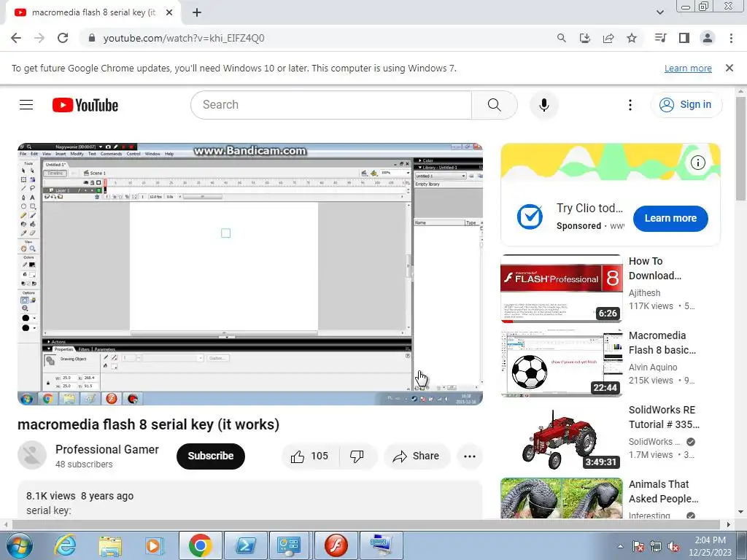Screen dimensions: 747x560
Task: Click the horizontal scrollbar at page bottom
Action: [x=367, y=524]
